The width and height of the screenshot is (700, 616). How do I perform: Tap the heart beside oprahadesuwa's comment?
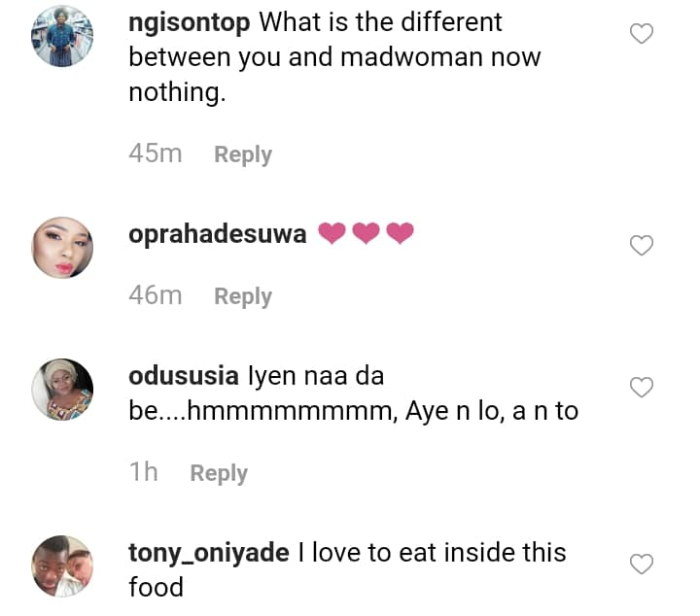point(642,246)
